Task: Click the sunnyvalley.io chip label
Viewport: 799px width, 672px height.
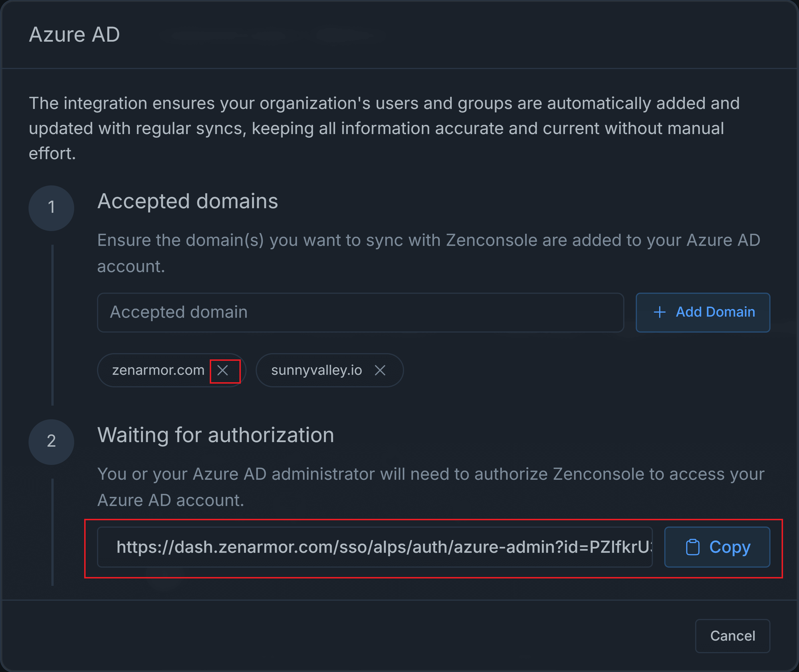Action: point(316,370)
